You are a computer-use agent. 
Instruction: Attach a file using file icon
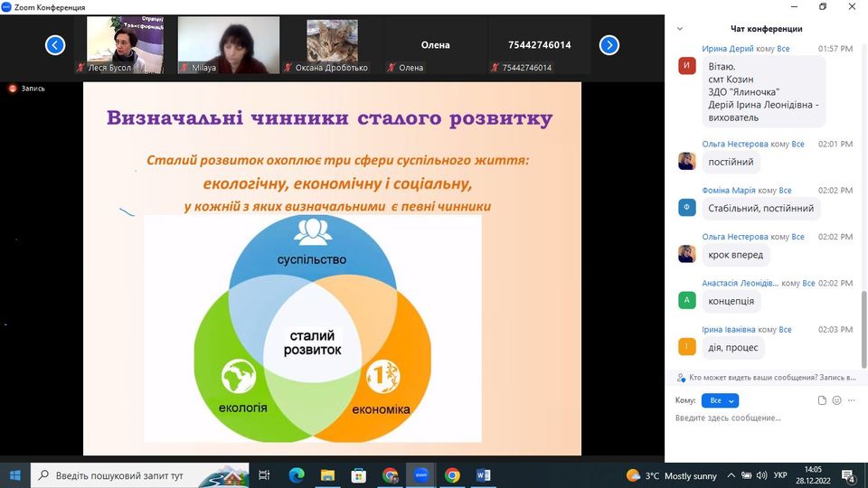(822, 400)
